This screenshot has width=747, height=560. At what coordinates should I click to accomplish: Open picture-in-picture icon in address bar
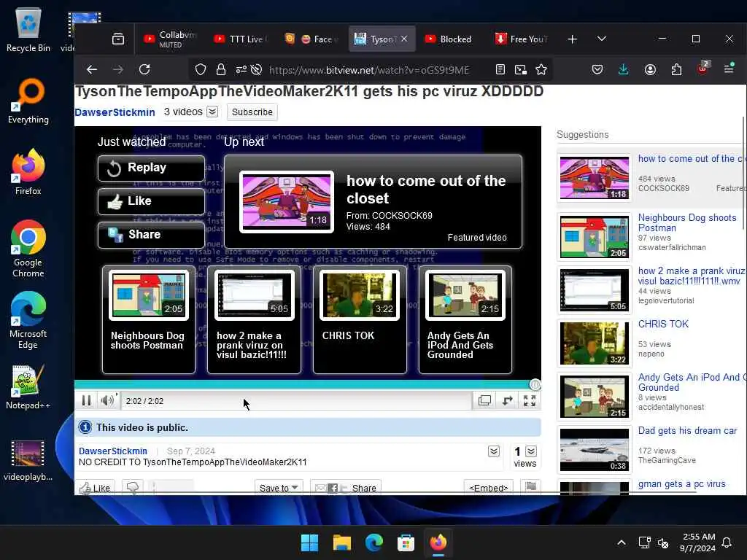(x=521, y=69)
